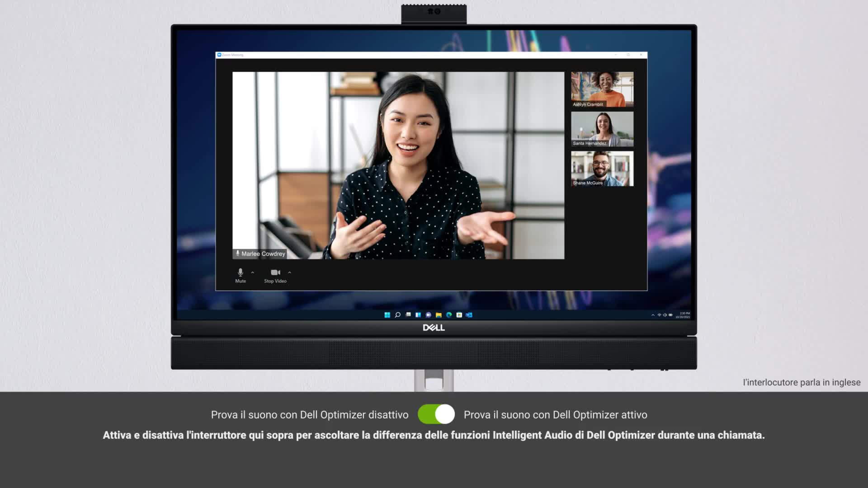This screenshot has width=868, height=488.
Task: Select Santa Hernandez's video thumbnail
Action: [602, 129]
